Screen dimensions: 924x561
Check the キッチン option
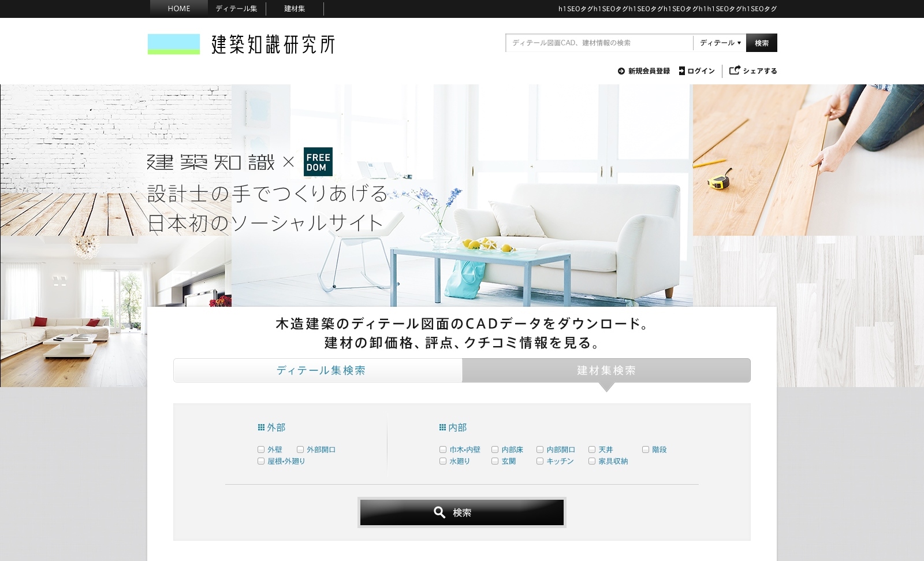pos(541,462)
